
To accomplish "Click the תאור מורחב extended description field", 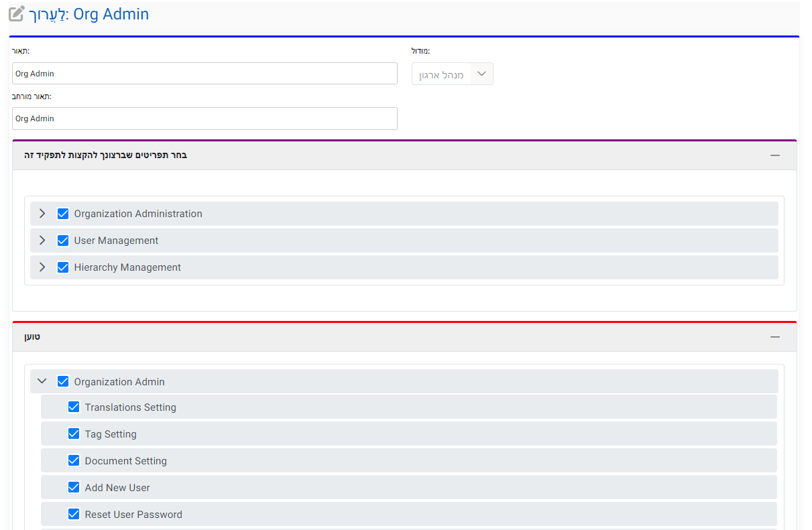I will 205,119.
